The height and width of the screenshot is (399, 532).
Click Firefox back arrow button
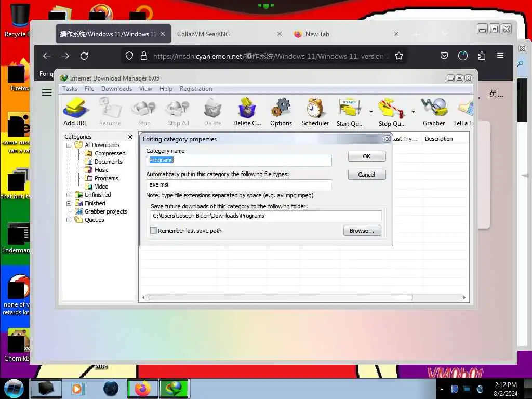[x=47, y=56]
